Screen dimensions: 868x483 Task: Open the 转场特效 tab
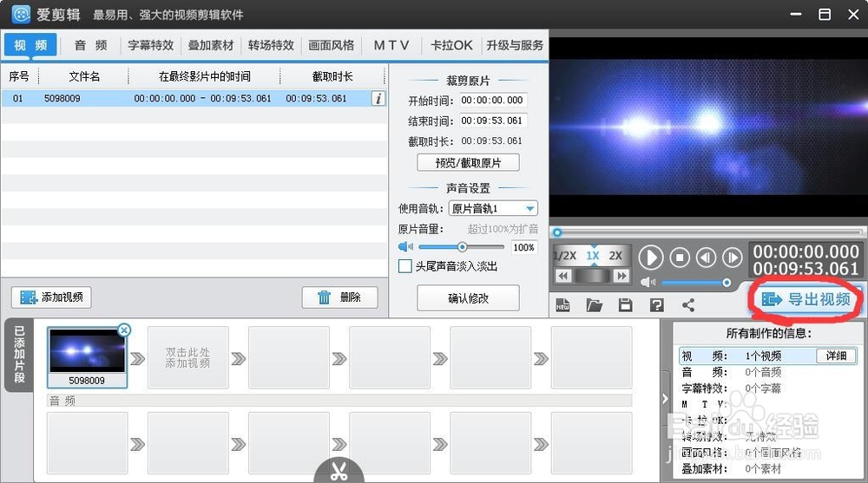tap(271, 45)
